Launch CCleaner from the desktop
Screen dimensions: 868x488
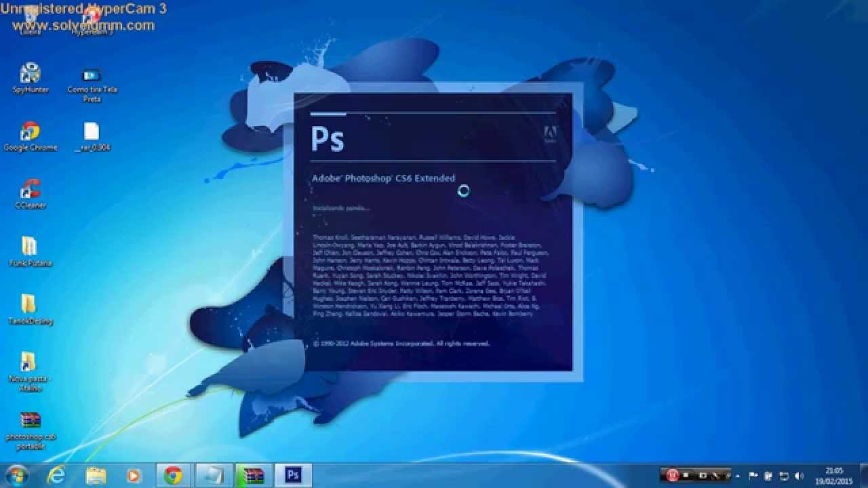pos(31,194)
